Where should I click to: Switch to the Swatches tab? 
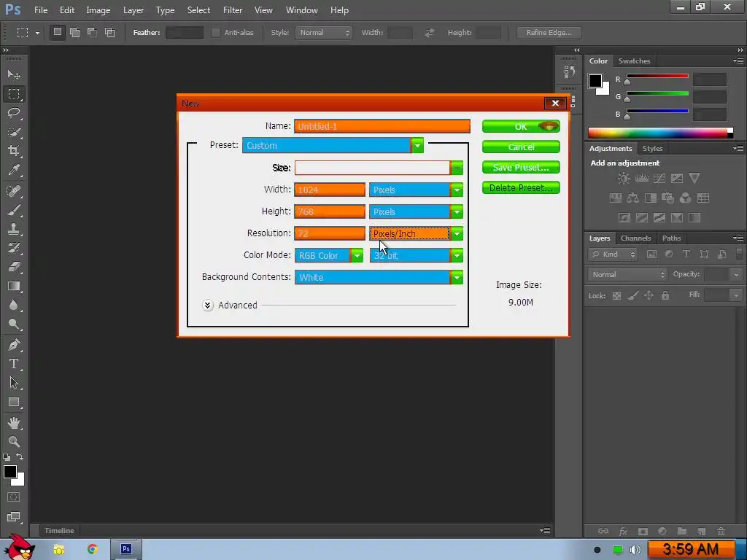pyautogui.click(x=634, y=61)
